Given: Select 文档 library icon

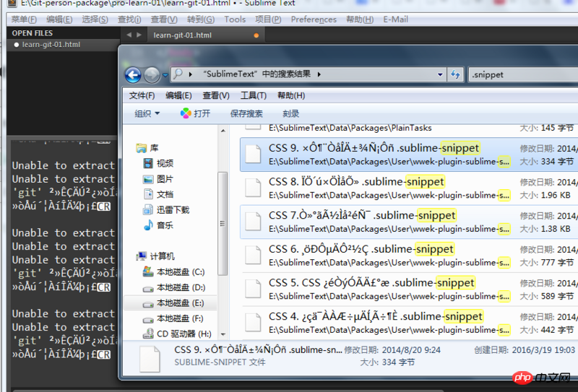Looking at the screenshot, I should (148, 194).
